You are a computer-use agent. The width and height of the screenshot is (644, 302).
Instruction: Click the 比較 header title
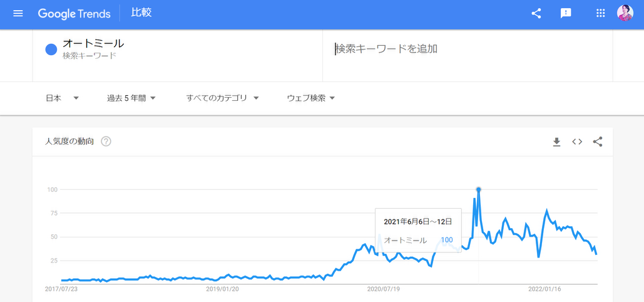(141, 13)
